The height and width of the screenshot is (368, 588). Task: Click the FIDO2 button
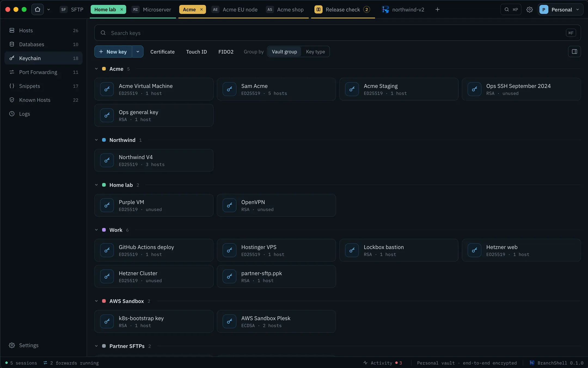point(226,52)
